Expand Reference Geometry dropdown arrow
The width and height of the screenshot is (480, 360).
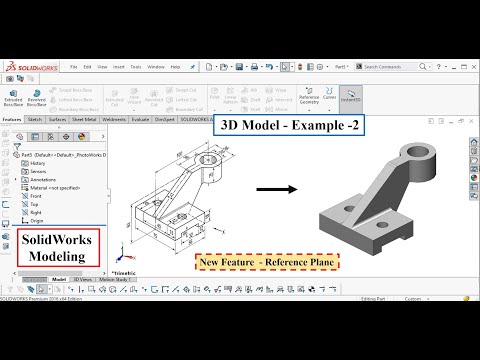(x=309, y=110)
